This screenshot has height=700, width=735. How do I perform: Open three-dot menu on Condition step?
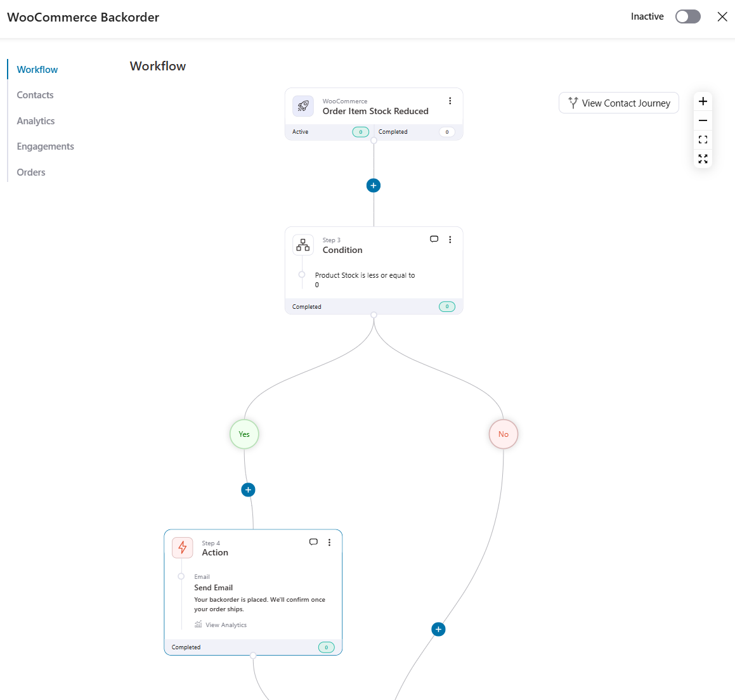pyautogui.click(x=450, y=240)
